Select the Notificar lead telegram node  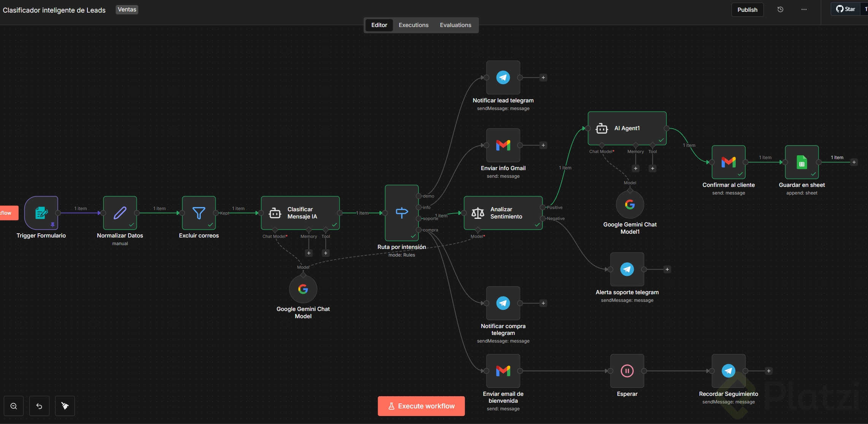(x=503, y=78)
